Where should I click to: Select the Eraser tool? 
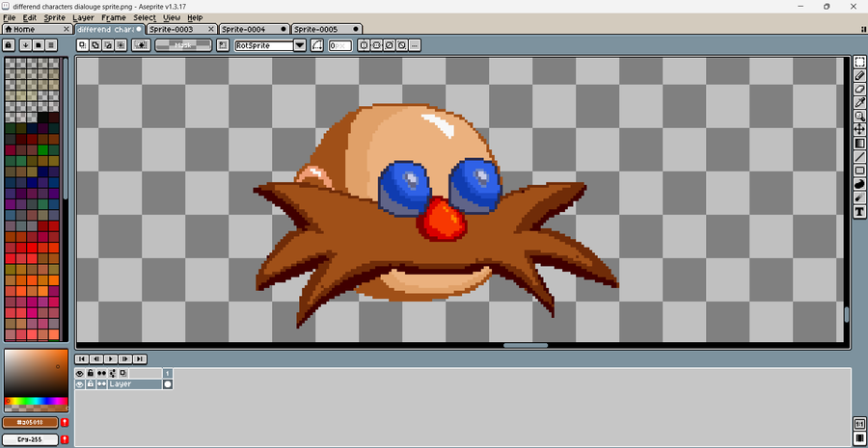tap(859, 89)
